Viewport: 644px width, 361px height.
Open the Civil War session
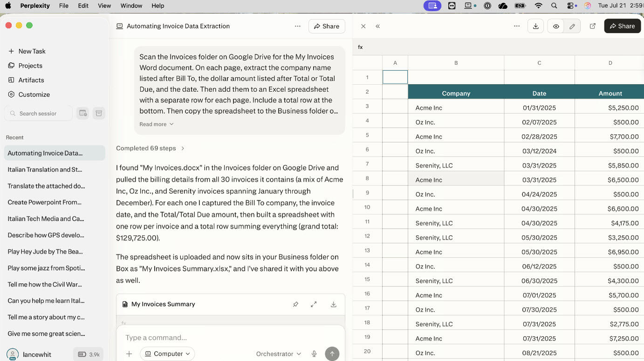point(55,285)
